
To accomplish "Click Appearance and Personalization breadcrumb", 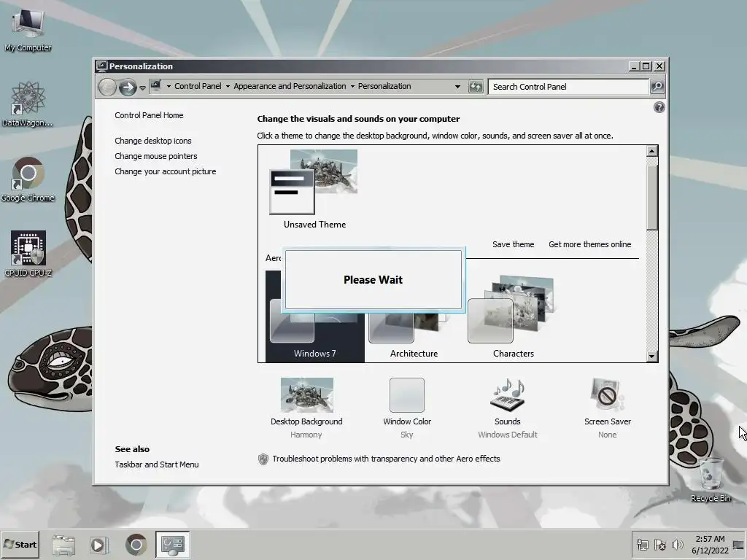I will (x=290, y=86).
